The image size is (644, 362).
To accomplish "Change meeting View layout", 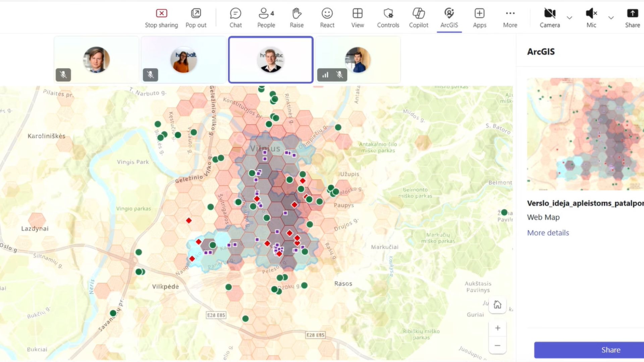I will (x=358, y=18).
